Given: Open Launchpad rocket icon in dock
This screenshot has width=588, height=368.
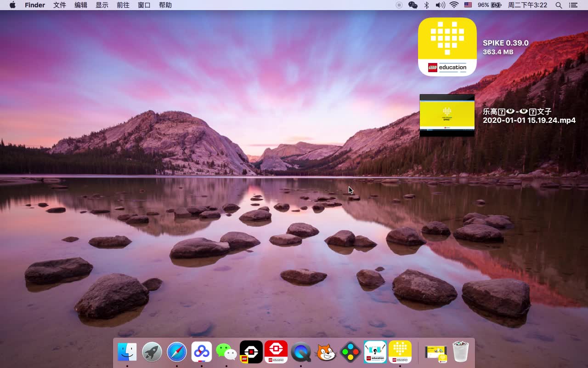Looking at the screenshot, I should point(152,352).
